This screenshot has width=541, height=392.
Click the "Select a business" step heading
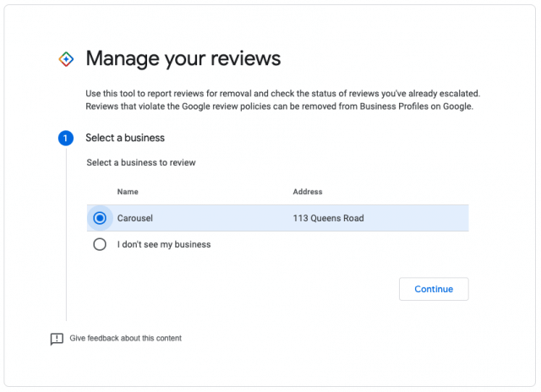tap(125, 138)
